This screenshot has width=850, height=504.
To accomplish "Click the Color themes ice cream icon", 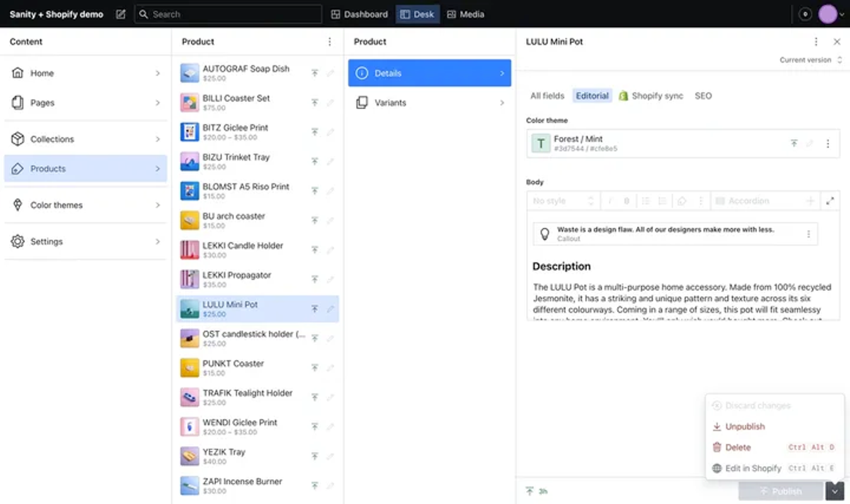I will [17, 205].
